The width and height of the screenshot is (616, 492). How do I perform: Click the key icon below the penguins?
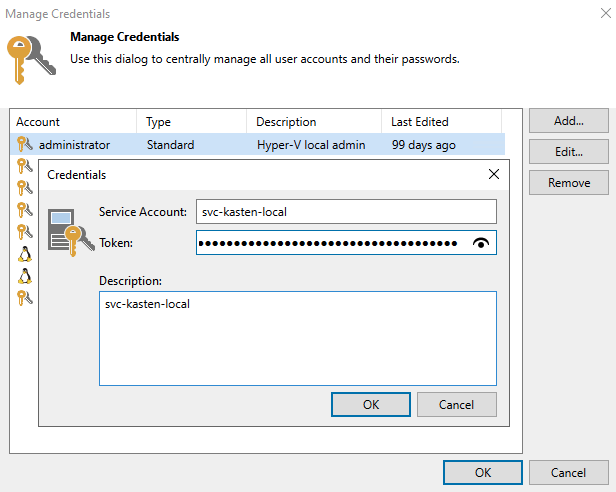(25, 298)
